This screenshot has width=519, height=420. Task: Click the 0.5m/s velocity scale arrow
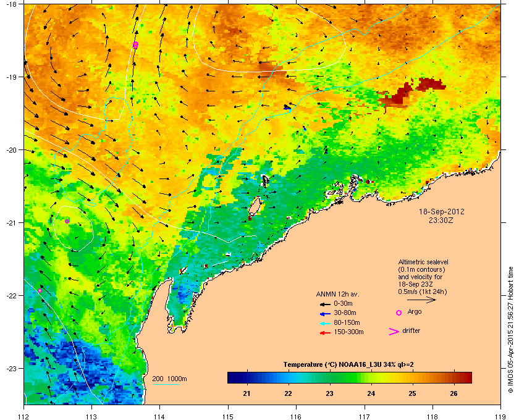(x=421, y=300)
